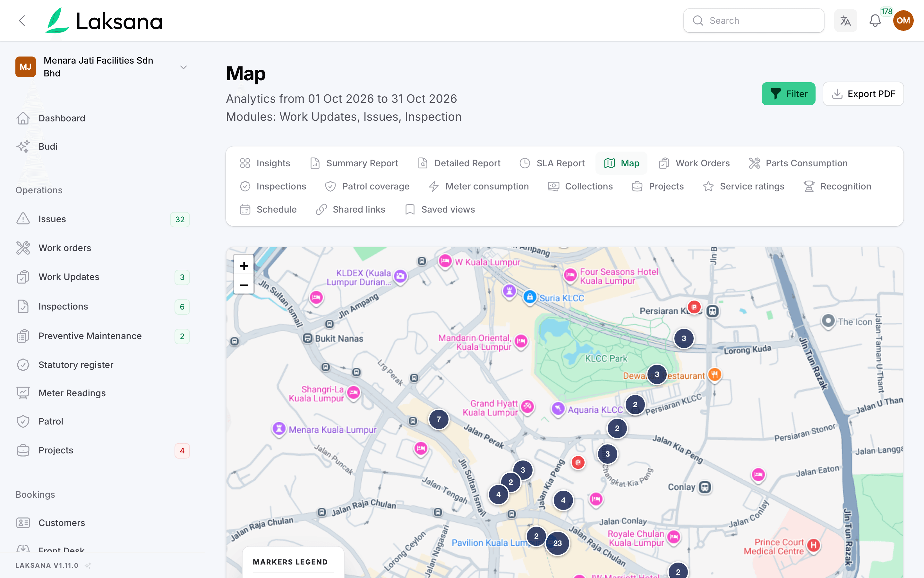Open the Shared links tab

[350, 209]
